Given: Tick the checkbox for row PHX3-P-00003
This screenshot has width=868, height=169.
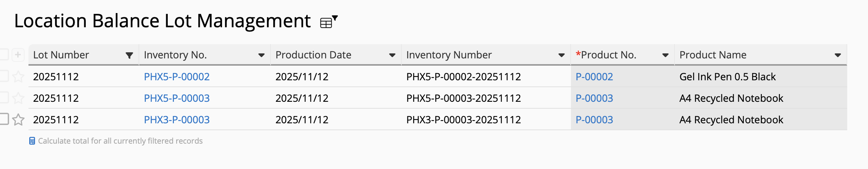Looking at the screenshot, I should (x=4, y=119).
